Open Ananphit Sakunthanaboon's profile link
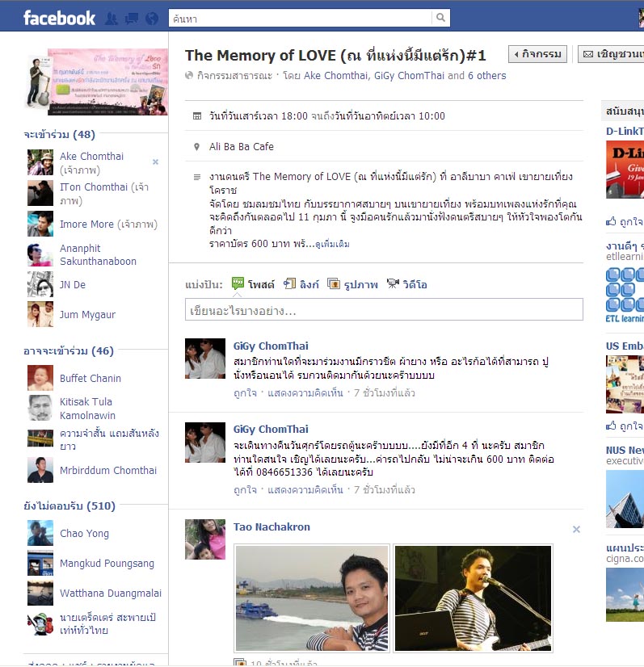This screenshot has height=667, width=644. coord(98,255)
